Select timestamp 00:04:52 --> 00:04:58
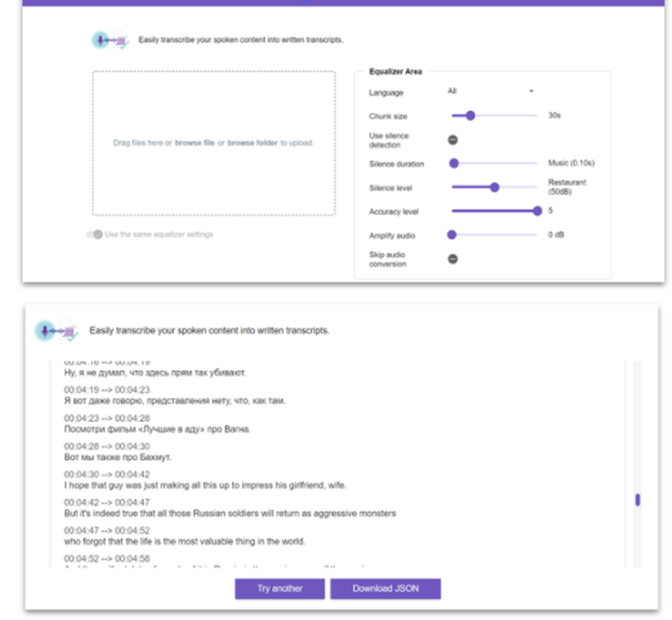This screenshot has width=672, height=620. [x=107, y=559]
